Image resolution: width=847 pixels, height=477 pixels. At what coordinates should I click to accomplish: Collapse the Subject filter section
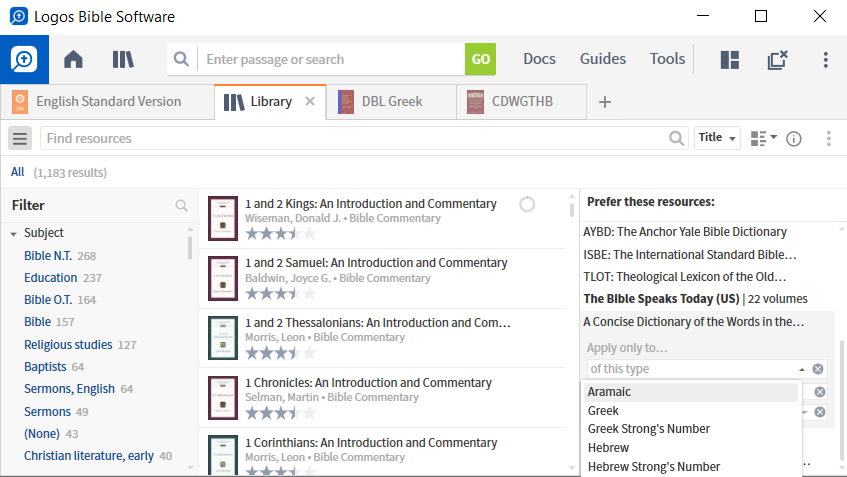pos(14,234)
